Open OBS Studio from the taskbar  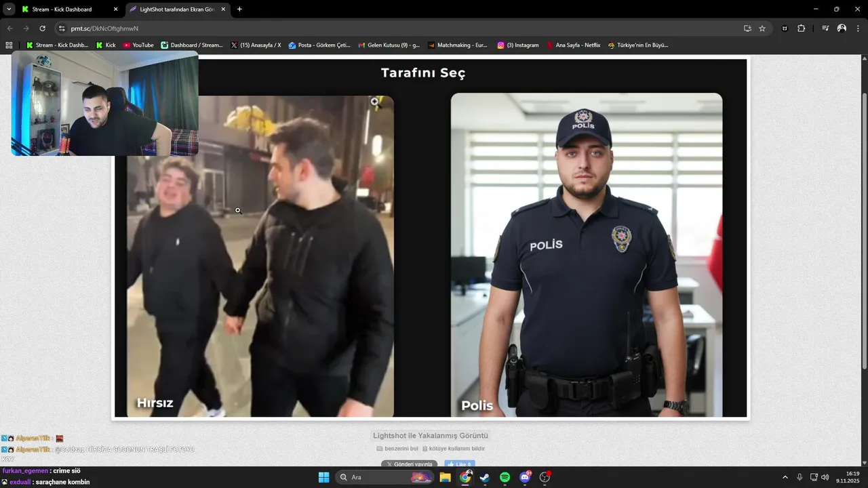tap(545, 477)
